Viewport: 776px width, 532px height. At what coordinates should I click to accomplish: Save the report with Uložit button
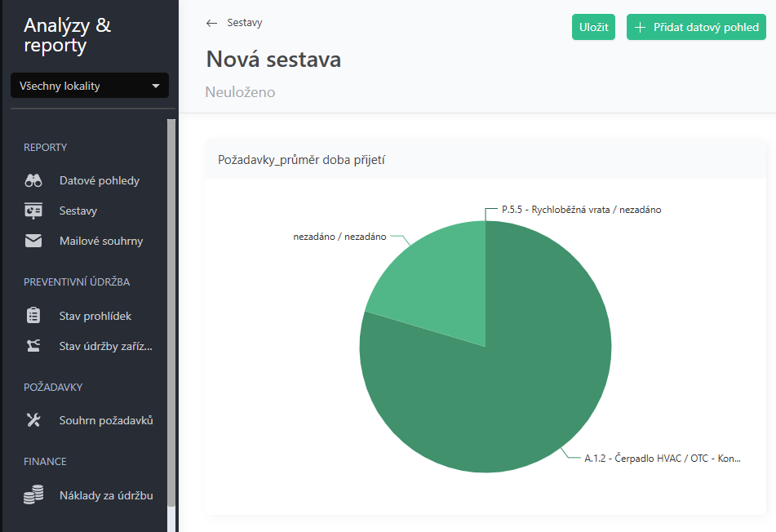point(593,27)
